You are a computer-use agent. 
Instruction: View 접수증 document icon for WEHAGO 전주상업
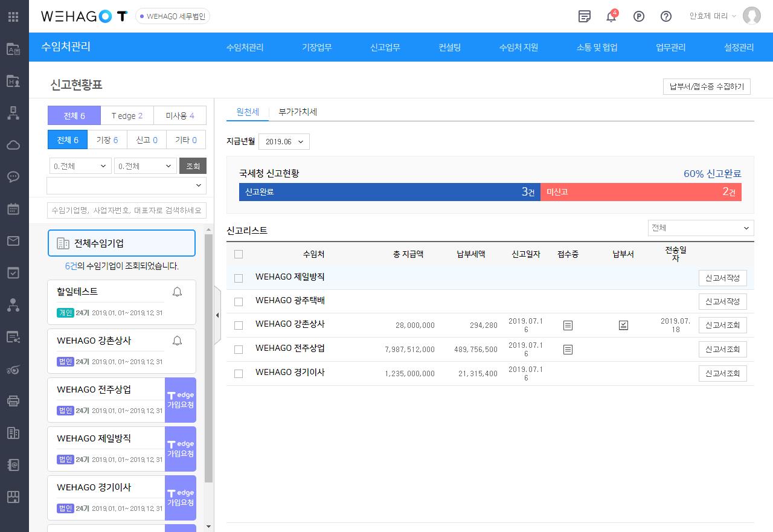click(x=568, y=350)
